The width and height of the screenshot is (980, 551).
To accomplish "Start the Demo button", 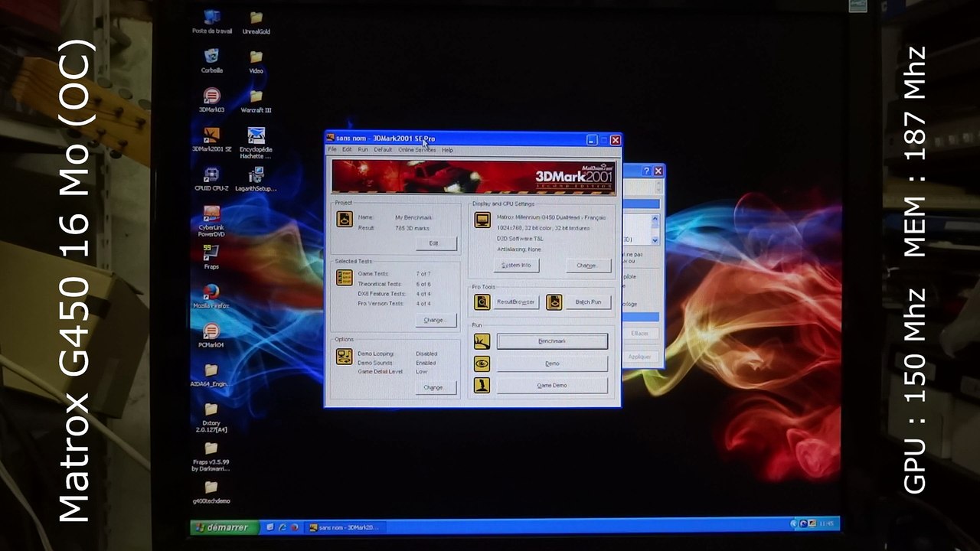I will tap(552, 364).
